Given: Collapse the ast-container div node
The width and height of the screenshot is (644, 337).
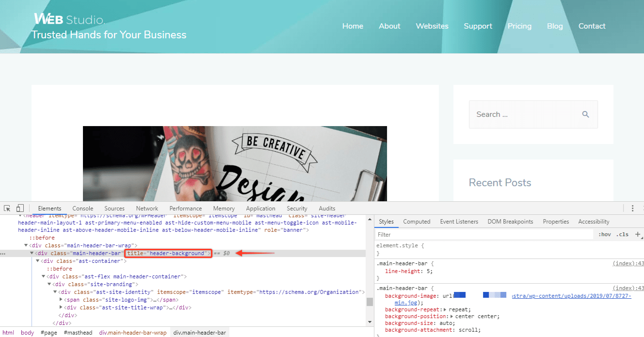Looking at the screenshot, I should [38, 261].
